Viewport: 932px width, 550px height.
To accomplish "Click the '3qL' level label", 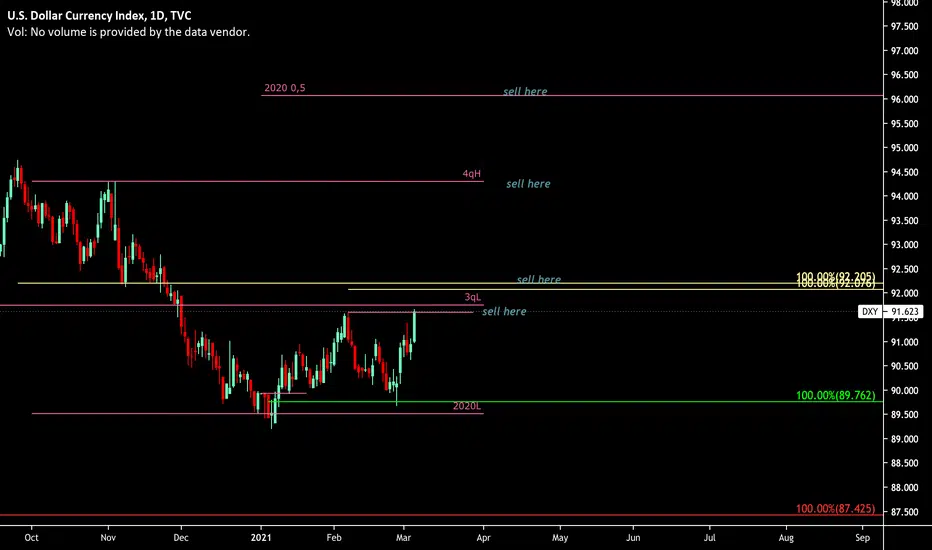I will coord(473,297).
